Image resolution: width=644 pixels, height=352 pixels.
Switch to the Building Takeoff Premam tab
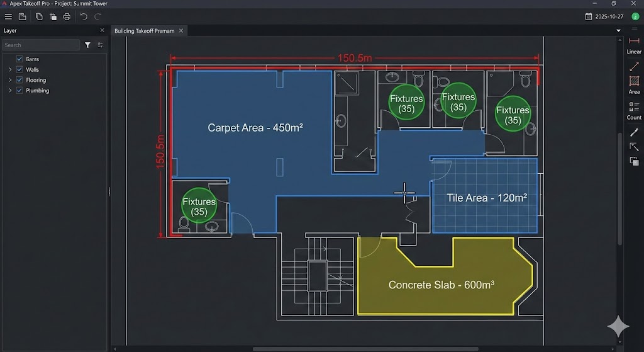pyautogui.click(x=143, y=31)
